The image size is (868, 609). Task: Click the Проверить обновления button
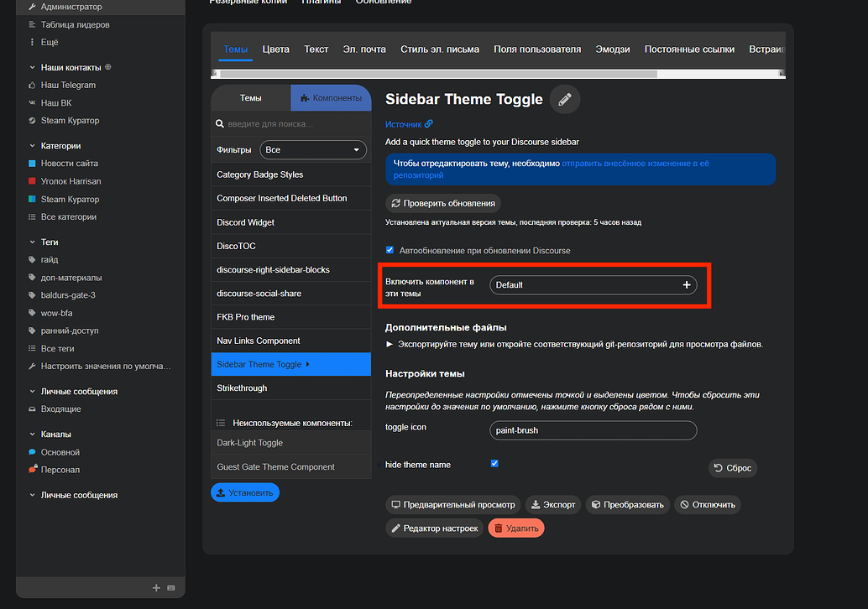pos(443,203)
